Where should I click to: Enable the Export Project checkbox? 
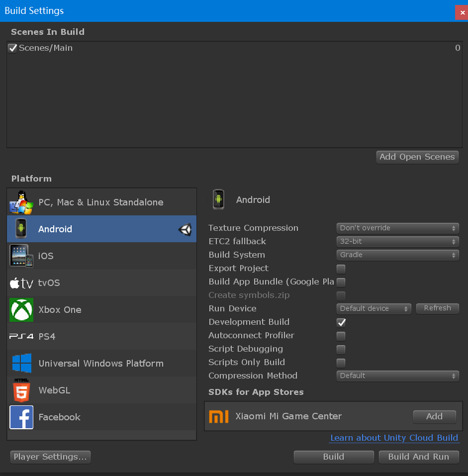tap(341, 269)
